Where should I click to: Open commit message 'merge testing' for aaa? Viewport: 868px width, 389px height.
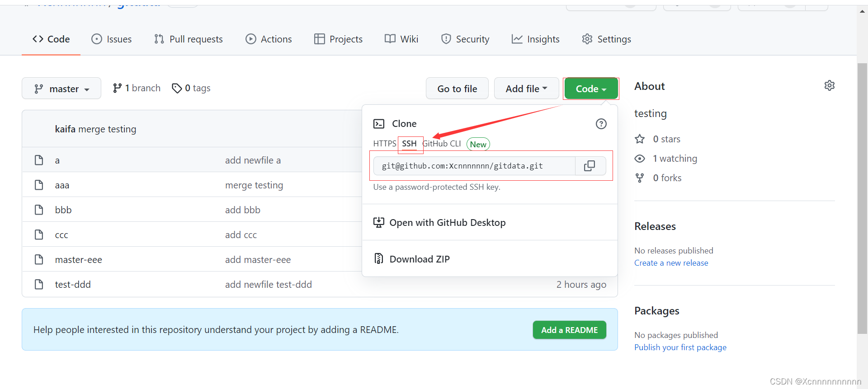click(x=254, y=185)
